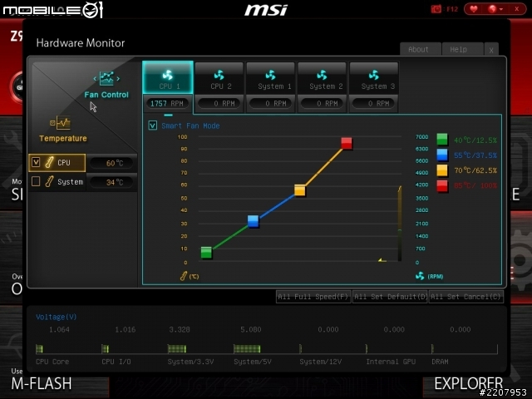Close the Hardware Monitor with X tab

tap(491, 50)
